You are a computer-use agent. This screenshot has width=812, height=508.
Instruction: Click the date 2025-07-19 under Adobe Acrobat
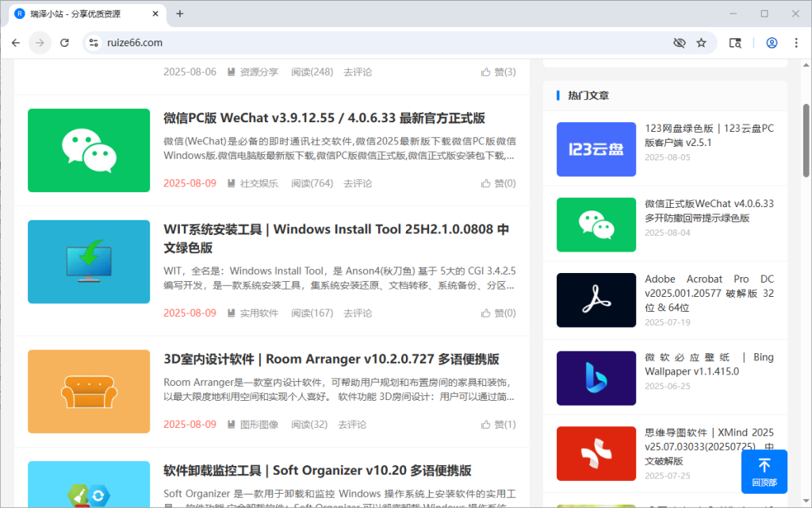coord(668,322)
